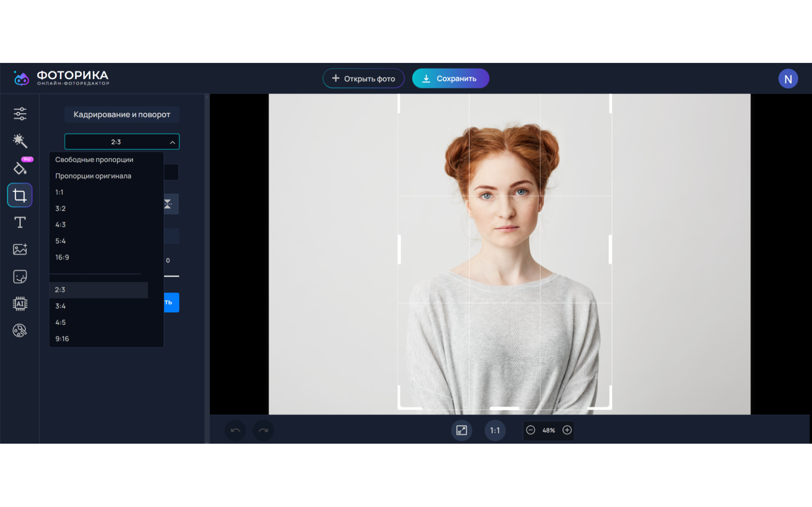This screenshot has width=812, height=507.
Task: Open the color palette tool
Action: (20, 330)
